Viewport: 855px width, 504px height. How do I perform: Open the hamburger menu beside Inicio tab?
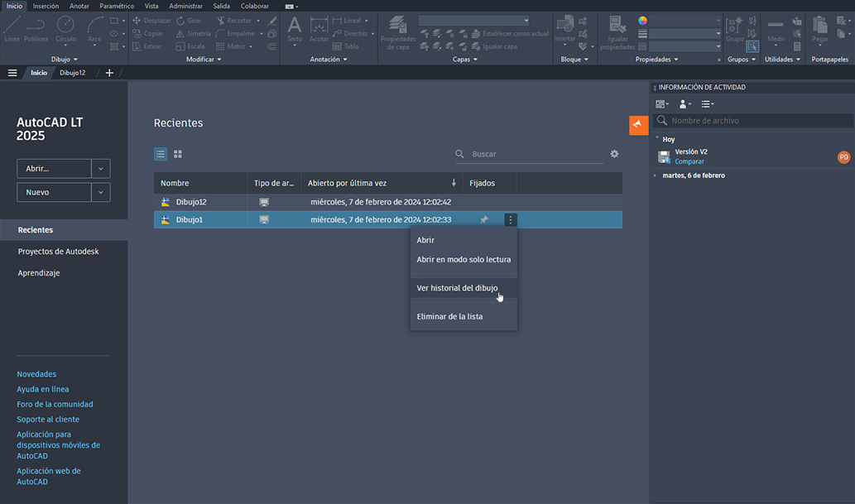[x=12, y=73]
